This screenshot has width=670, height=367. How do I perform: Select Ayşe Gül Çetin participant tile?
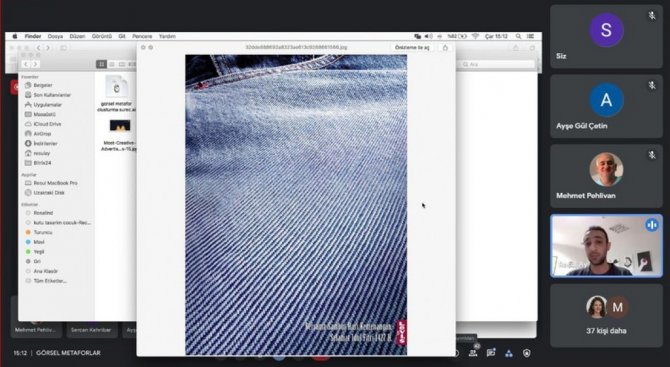coord(606,107)
